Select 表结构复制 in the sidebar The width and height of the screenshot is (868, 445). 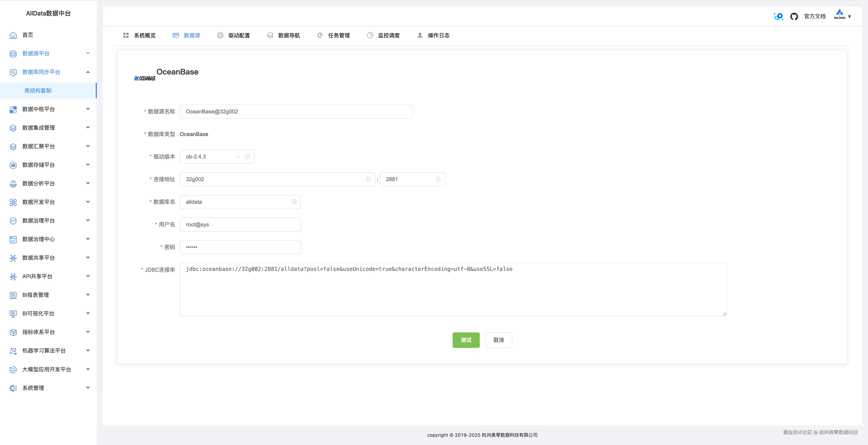point(38,91)
